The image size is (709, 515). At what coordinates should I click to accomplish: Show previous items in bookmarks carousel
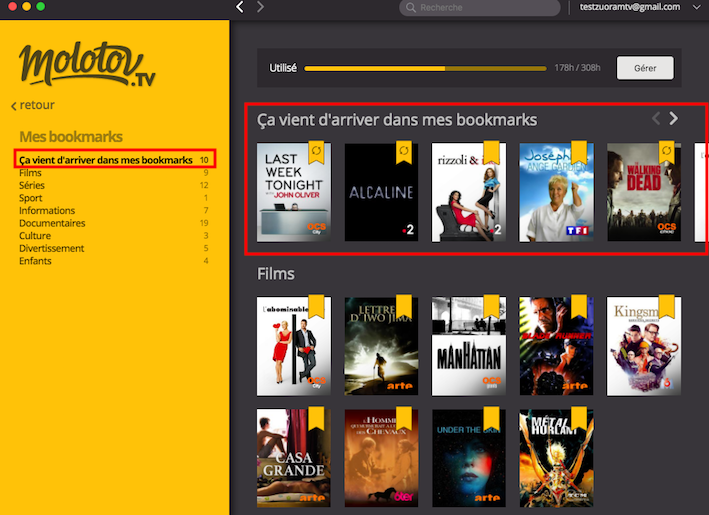pos(656,118)
